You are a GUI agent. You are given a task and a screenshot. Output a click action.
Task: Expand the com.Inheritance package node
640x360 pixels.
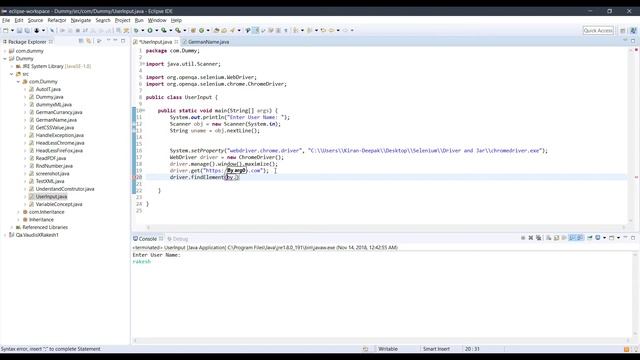(x=18, y=212)
